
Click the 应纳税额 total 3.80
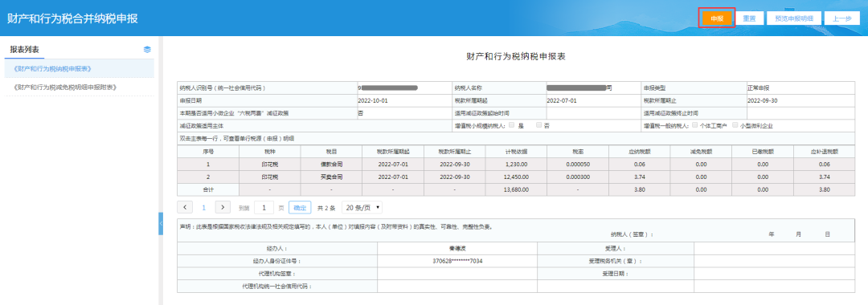639,189
